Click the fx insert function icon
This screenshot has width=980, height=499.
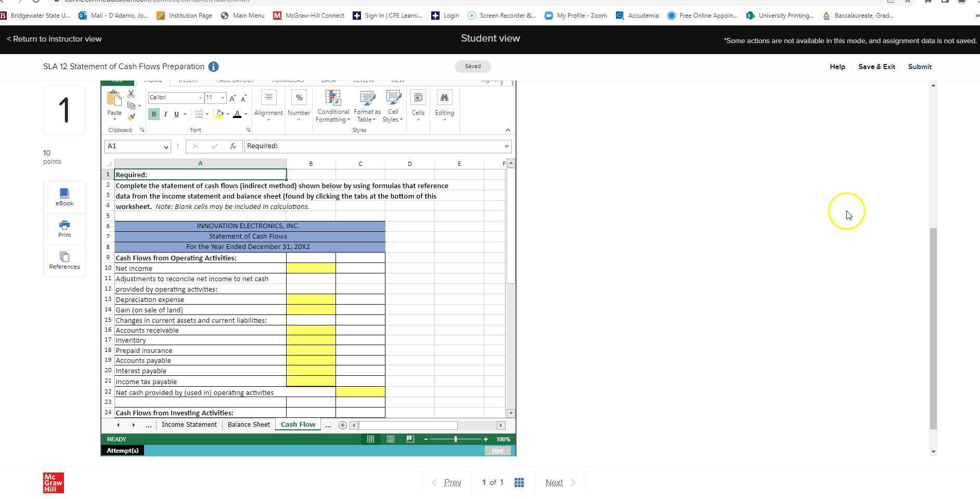[233, 146]
